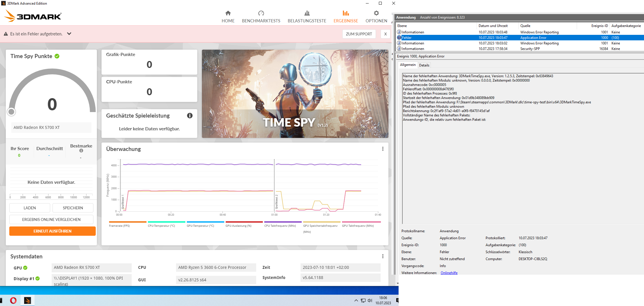Select the AMD Radeon RX 5700 XT field under the score gauge
Image resolution: width=644 pixels, height=306 pixels.
[x=51, y=127]
